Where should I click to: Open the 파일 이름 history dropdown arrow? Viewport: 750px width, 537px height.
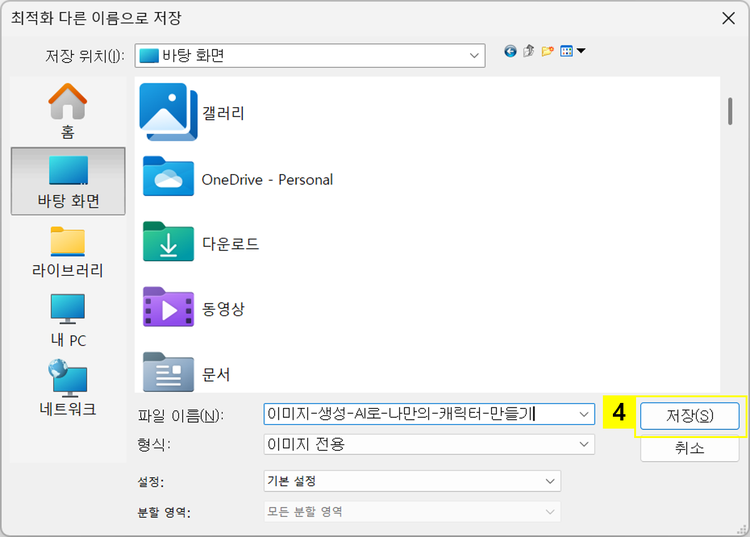coord(584,414)
